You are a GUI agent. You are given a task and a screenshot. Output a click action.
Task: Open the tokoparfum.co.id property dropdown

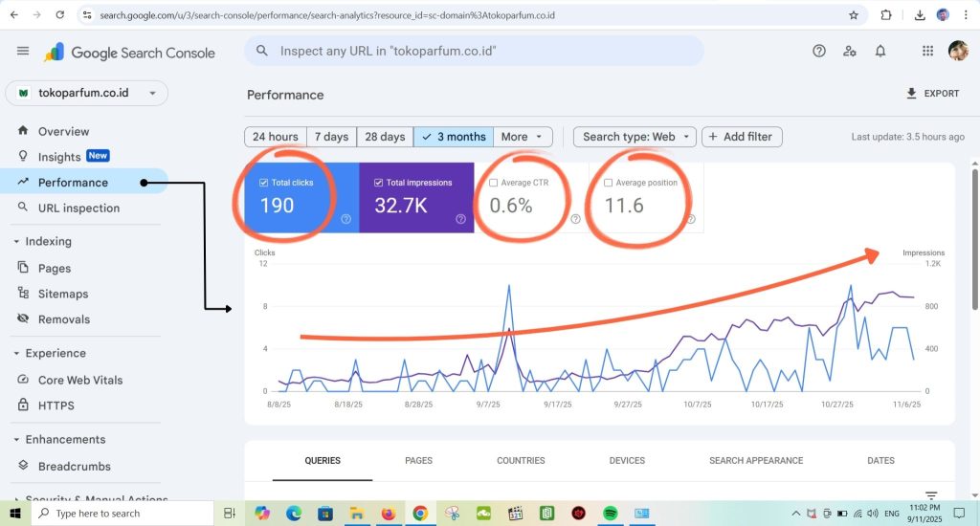(x=86, y=93)
